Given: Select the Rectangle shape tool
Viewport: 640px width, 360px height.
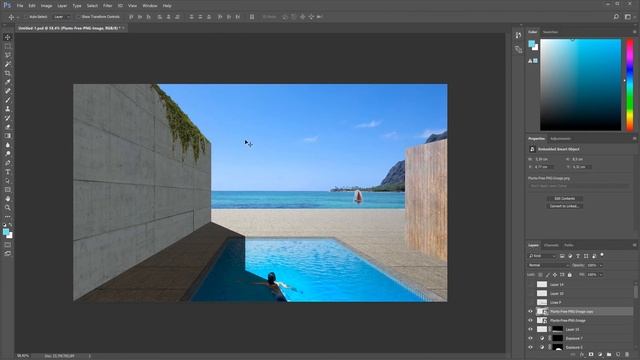Looking at the screenshot, I should [8, 190].
